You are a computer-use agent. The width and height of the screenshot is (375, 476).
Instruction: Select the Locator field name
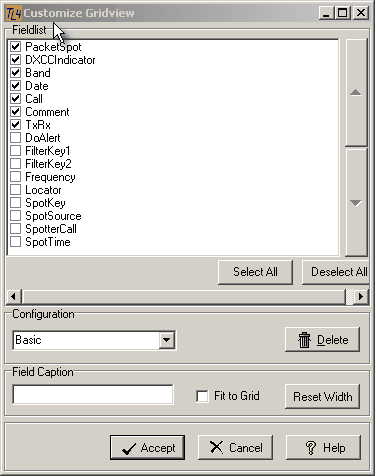click(x=43, y=190)
